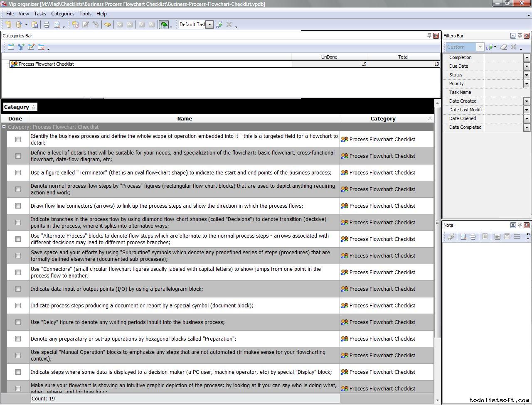The height and width of the screenshot is (405, 532).
Task: Click the New Database icon in toolbar
Action: [8, 25]
